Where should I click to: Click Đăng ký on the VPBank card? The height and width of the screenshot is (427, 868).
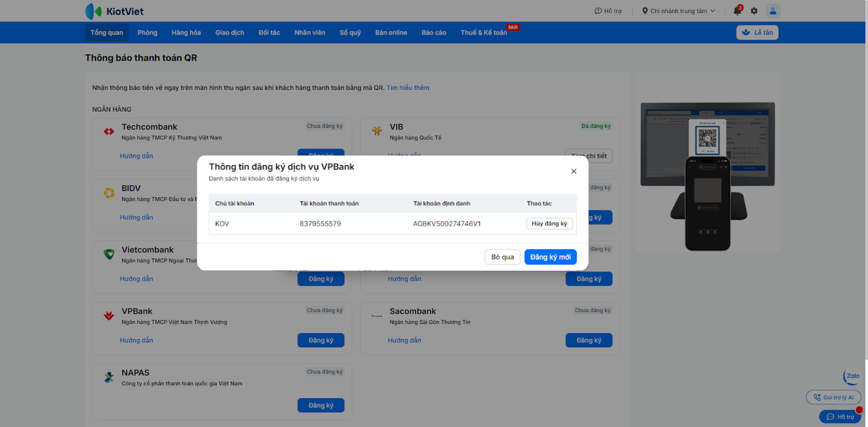(321, 340)
